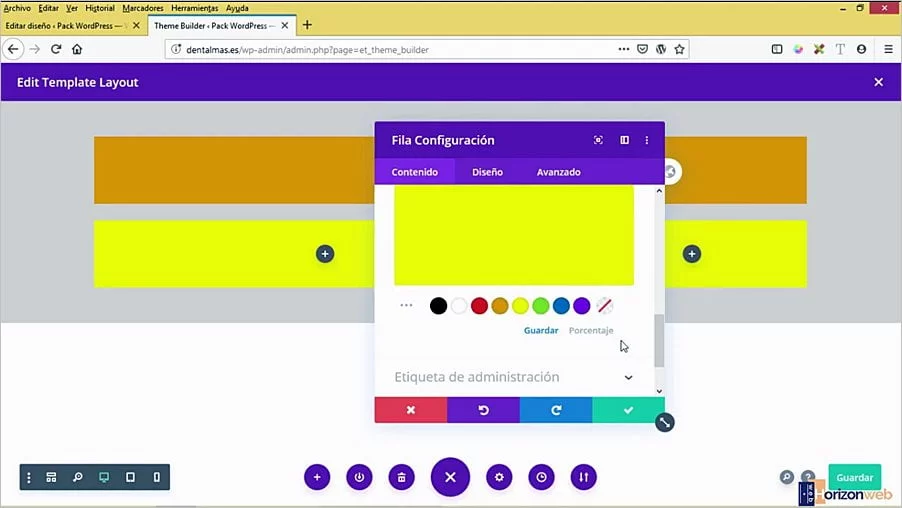Select the white color swatch
The height and width of the screenshot is (508, 902).
tap(458, 306)
